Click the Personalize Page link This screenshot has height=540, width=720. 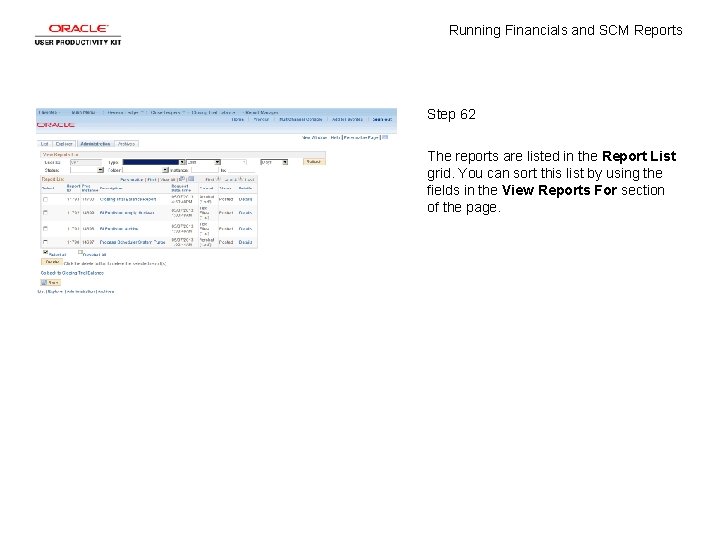[x=361, y=137]
